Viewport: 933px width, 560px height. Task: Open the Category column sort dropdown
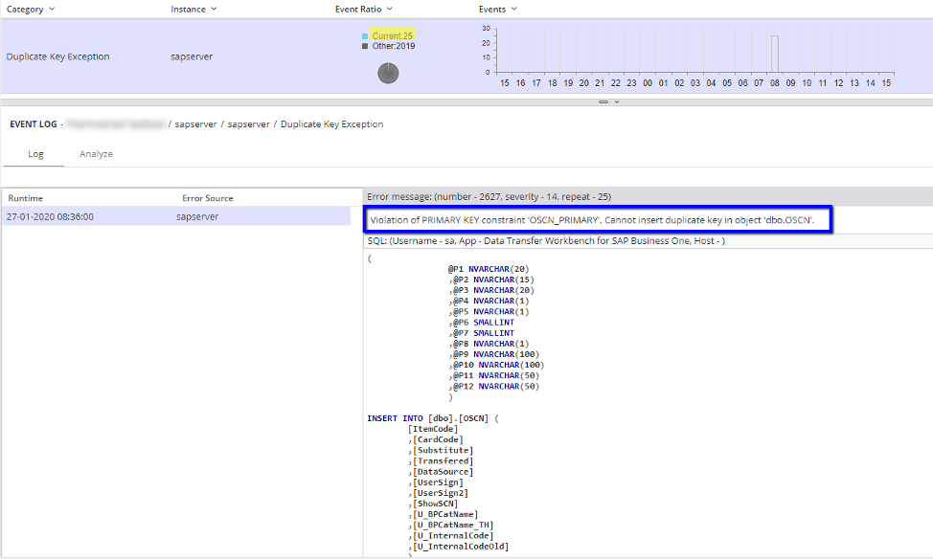coord(52,9)
